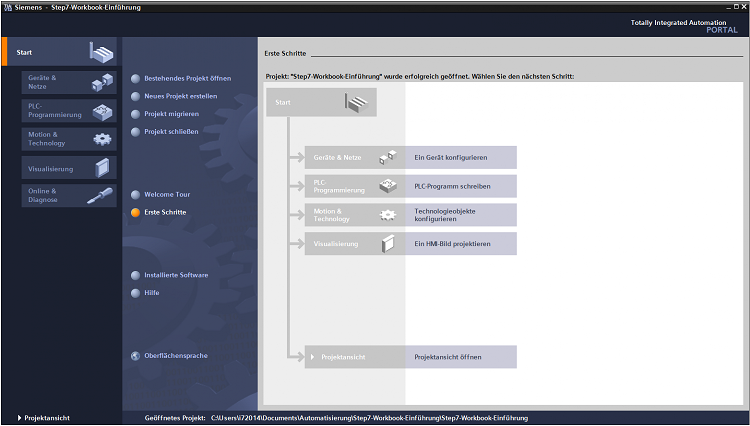Click the PLC-Programmierung sidebar block icon
Image resolution: width=750 pixels, height=426 pixels.
102,111
